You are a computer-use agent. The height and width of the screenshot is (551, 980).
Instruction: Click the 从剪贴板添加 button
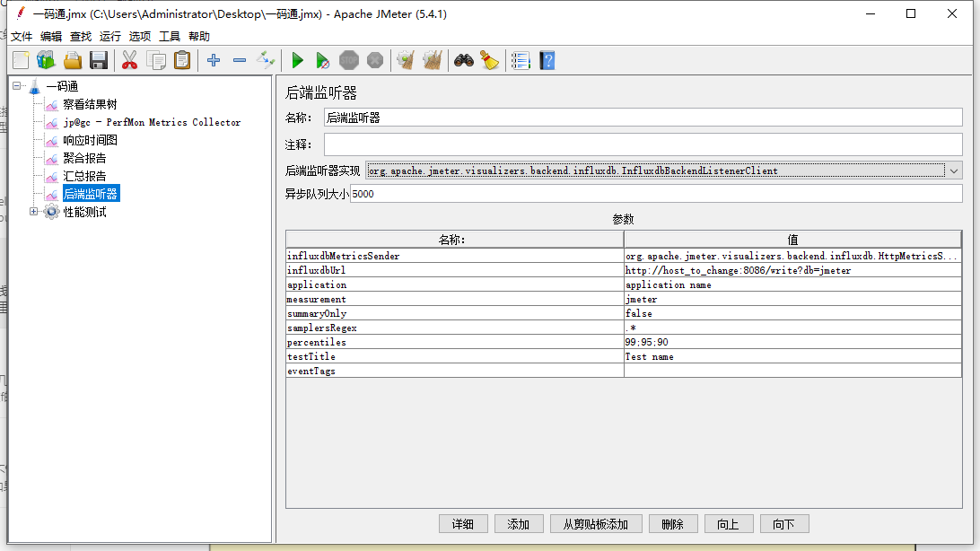596,524
